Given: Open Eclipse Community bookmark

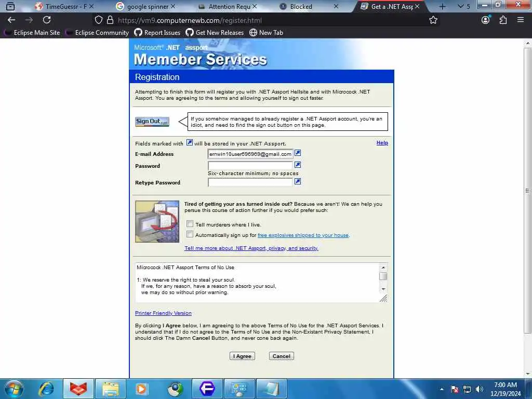Looking at the screenshot, I should click(x=97, y=33).
